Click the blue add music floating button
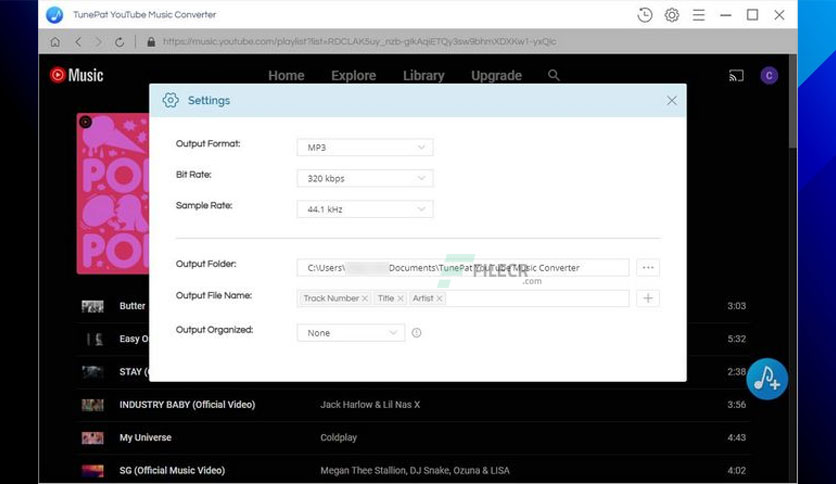The width and height of the screenshot is (836, 484). click(767, 379)
